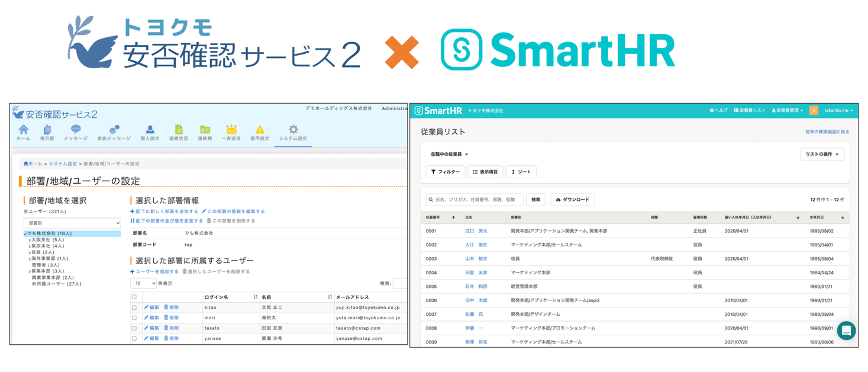Check the tasato user row checkbox
The width and height of the screenshot is (868, 372).
134,328
